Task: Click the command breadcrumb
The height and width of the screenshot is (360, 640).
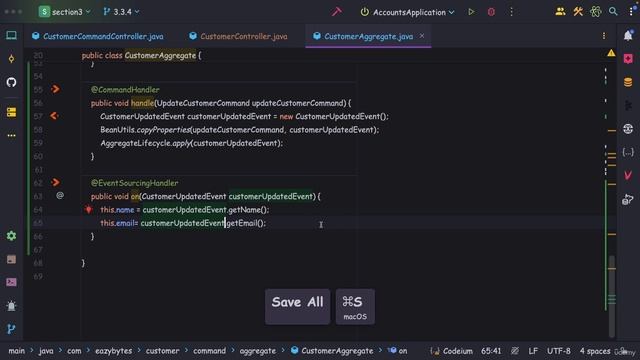Action: pyautogui.click(x=209, y=351)
